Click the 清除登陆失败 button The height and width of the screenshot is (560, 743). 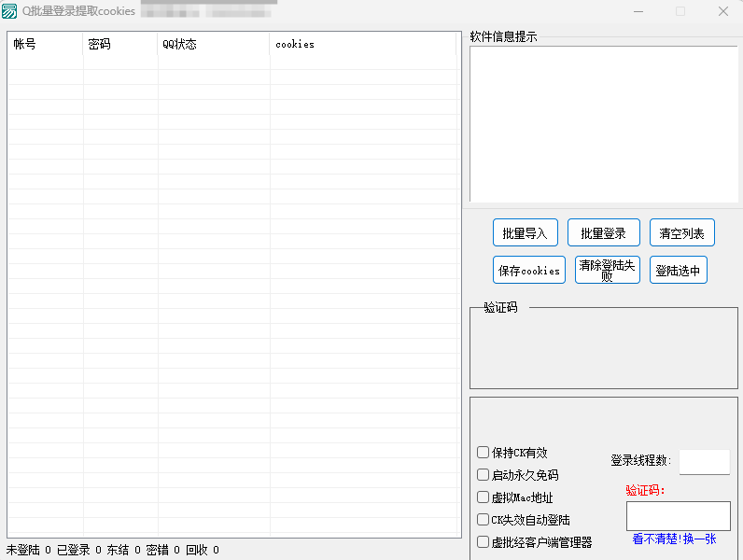click(x=607, y=270)
